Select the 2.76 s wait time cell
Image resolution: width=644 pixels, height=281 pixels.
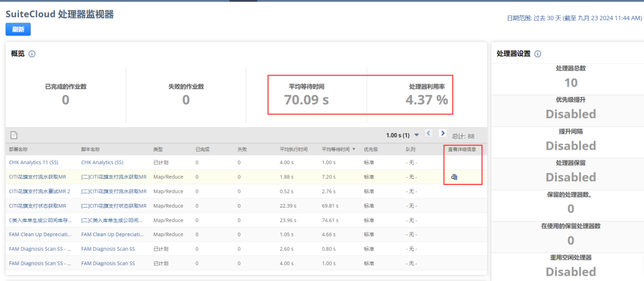pyautogui.click(x=329, y=192)
